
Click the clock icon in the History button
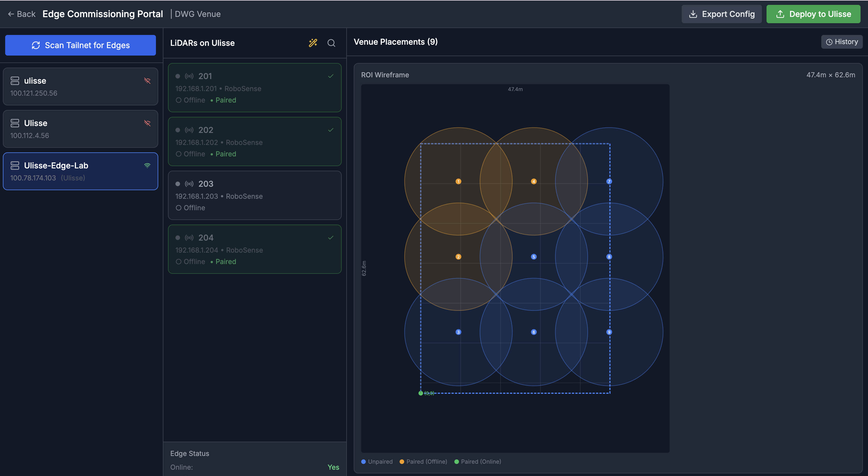[830, 42]
